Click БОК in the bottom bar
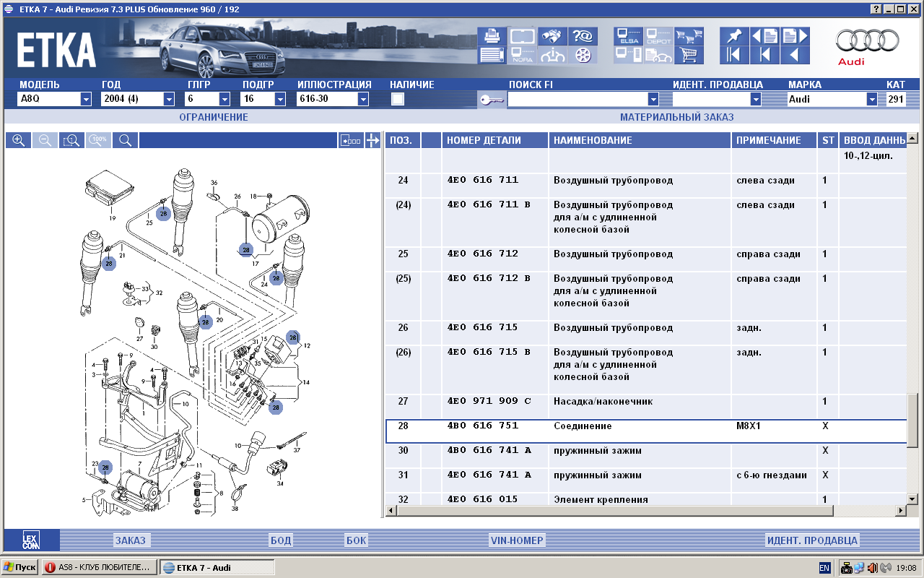The height and width of the screenshot is (578, 924). point(357,540)
